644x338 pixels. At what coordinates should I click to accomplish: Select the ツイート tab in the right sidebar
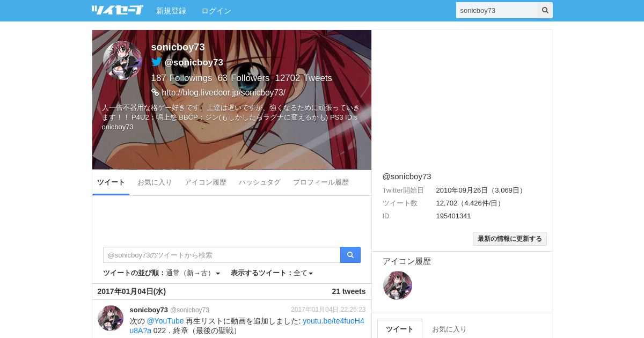click(x=400, y=329)
